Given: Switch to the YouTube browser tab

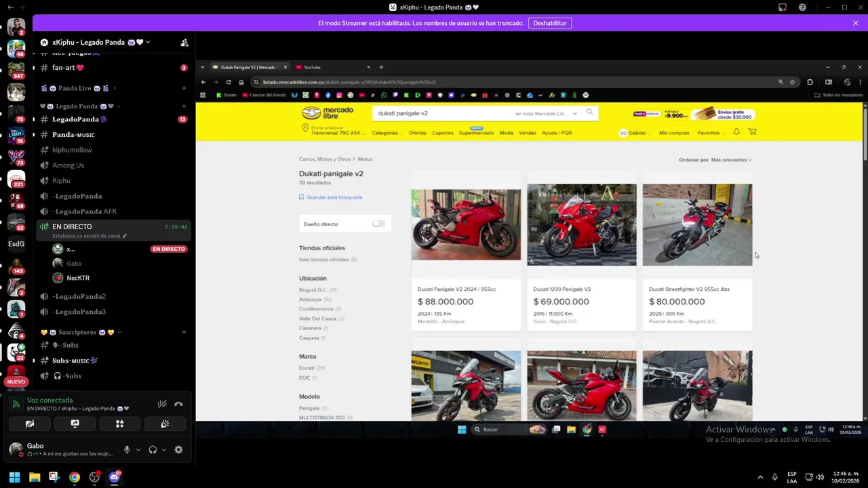Looking at the screenshot, I should click(332, 67).
